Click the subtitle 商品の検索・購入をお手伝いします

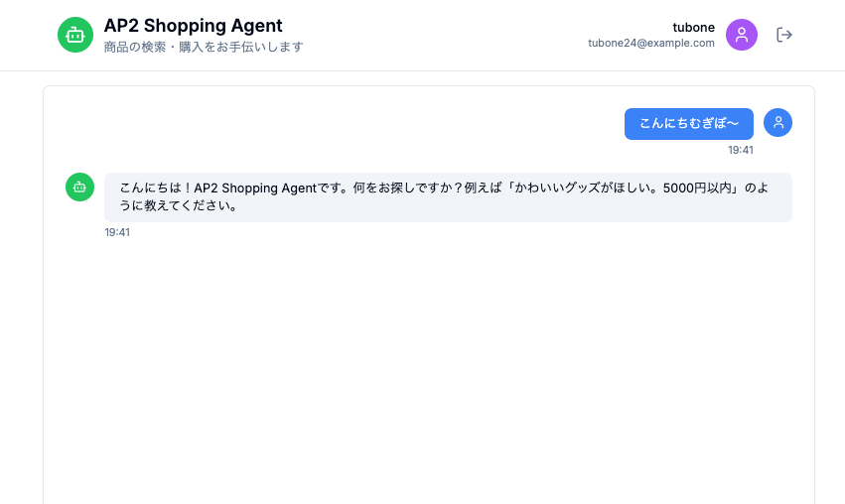click(x=204, y=47)
